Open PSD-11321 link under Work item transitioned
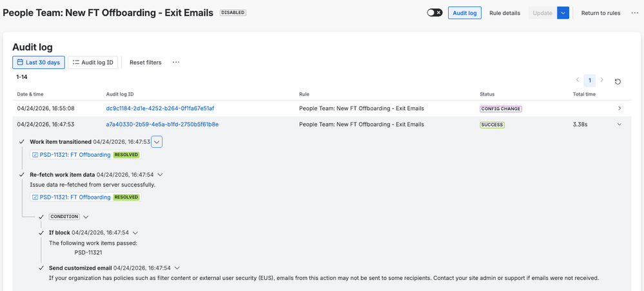The image size is (644, 291). coord(75,155)
